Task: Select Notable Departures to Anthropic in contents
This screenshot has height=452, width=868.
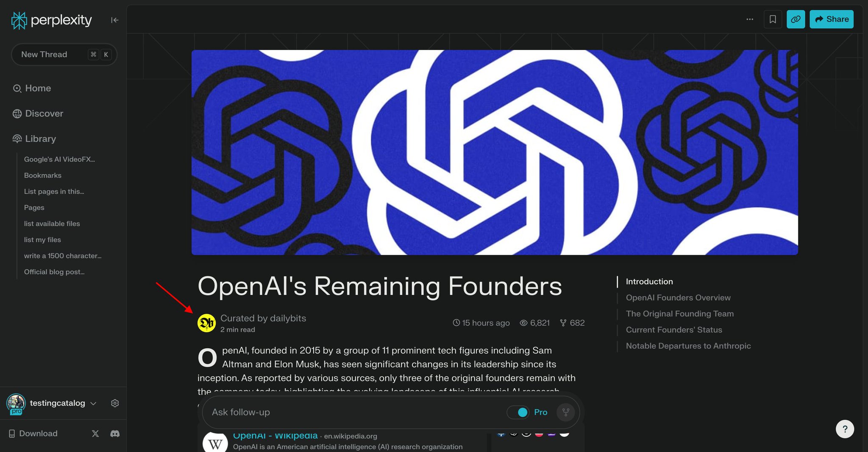Action: coord(688,346)
